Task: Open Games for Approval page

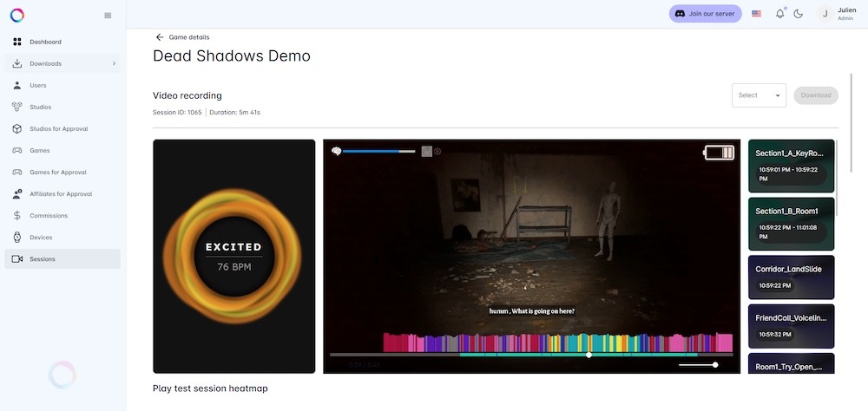Action: [x=62, y=172]
